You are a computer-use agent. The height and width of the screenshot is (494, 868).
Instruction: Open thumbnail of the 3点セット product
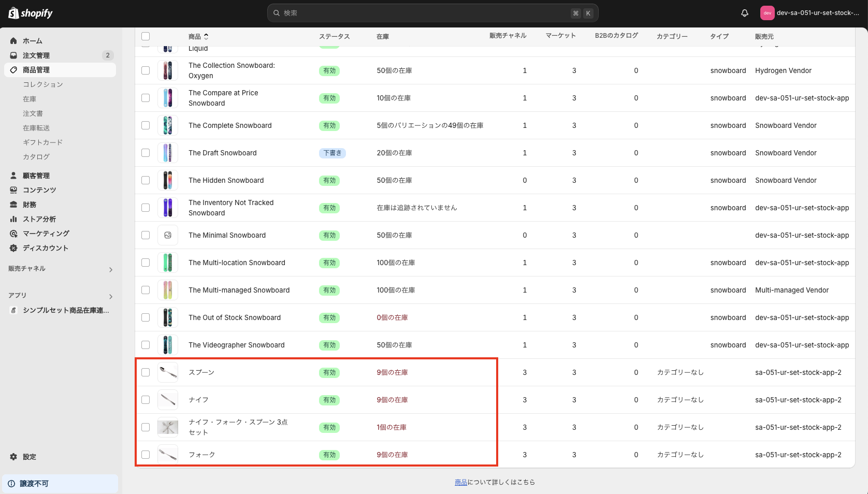pyautogui.click(x=168, y=427)
